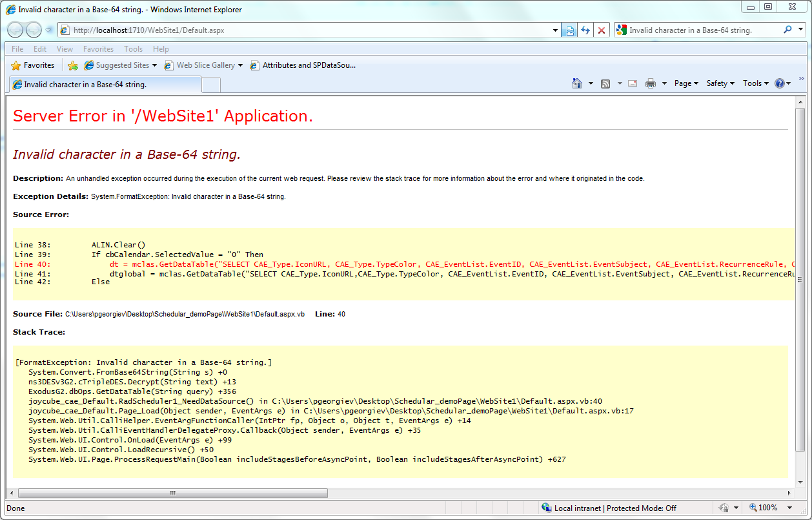Click the Convert.FromBase64String stack line
This screenshot has width=812, height=520.
point(128,372)
